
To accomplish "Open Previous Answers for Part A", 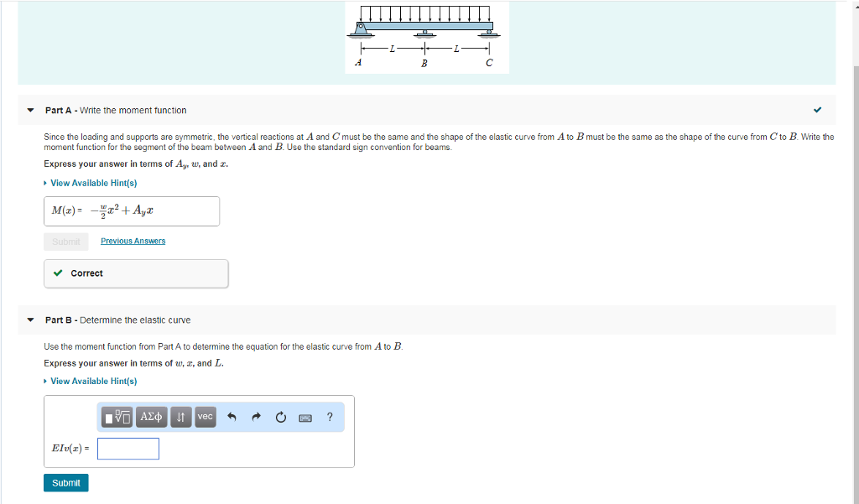I will click(x=132, y=241).
